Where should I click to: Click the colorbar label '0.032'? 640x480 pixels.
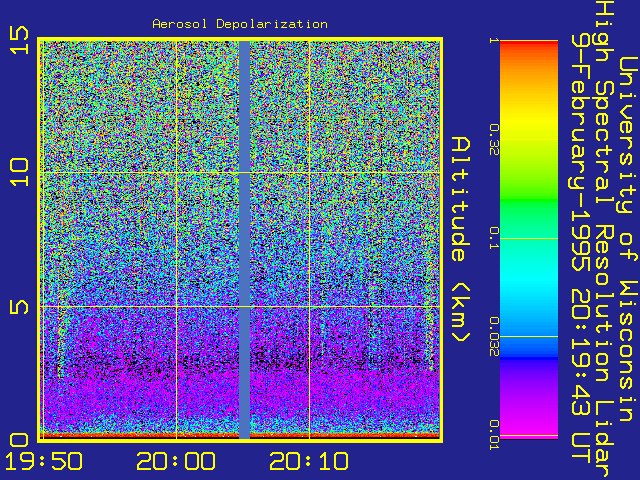point(494,336)
